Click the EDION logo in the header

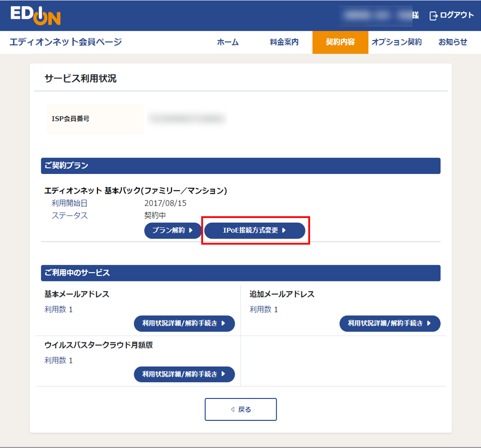(x=35, y=15)
